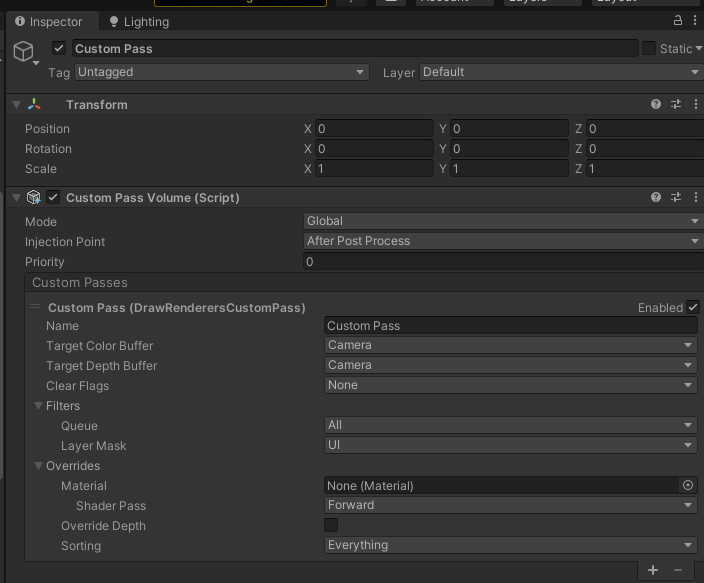Viewport: 704px width, 583px height.
Task: Toggle the GameObject active checkbox
Action: pyautogui.click(x=59, y=48)
